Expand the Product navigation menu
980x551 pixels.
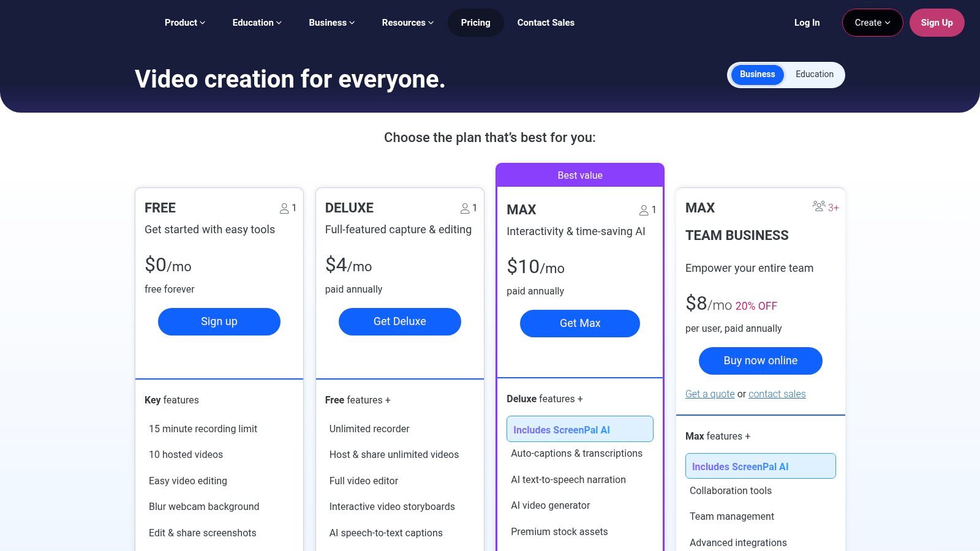tap(184, 23)
